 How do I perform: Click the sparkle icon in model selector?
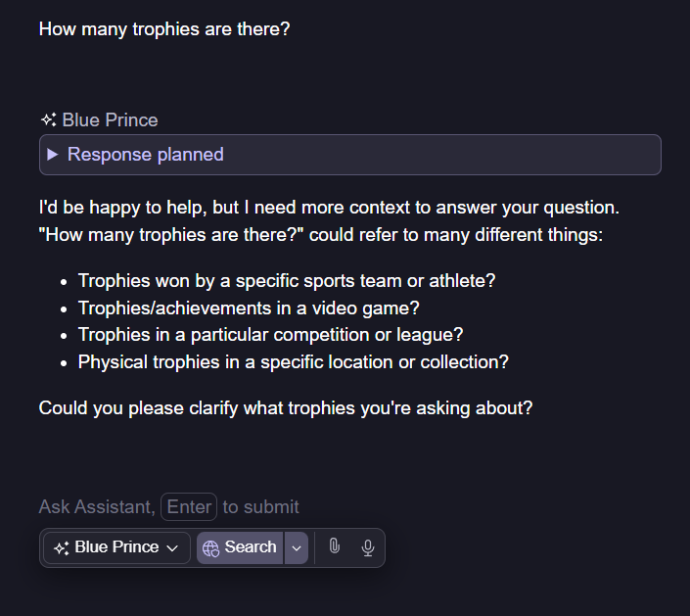(62, 548)
